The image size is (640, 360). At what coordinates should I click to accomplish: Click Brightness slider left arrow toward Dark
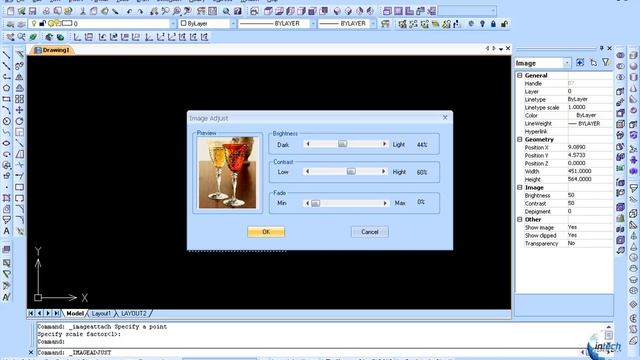pyautogui.click(x=308, y=144)
